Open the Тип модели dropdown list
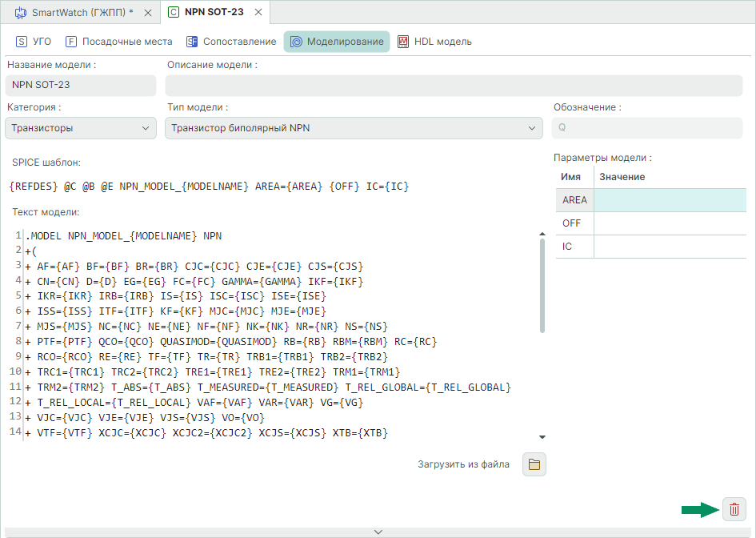Viewport: 756px width, 538px height. click(354, 128)
